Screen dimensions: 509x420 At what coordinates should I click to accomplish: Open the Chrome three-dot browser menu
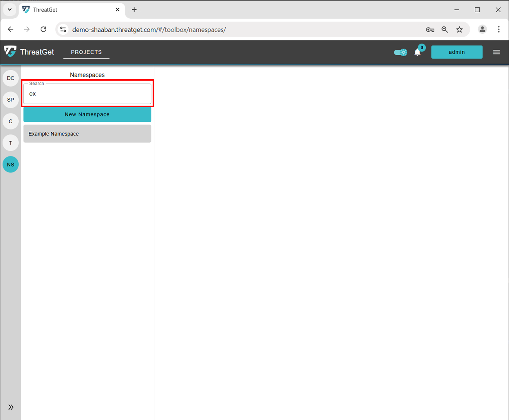coord(499,29)
